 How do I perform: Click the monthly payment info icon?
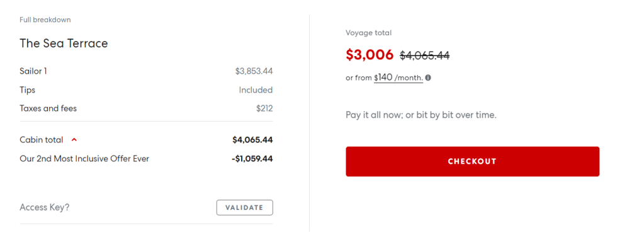click(x=428, y=78)
